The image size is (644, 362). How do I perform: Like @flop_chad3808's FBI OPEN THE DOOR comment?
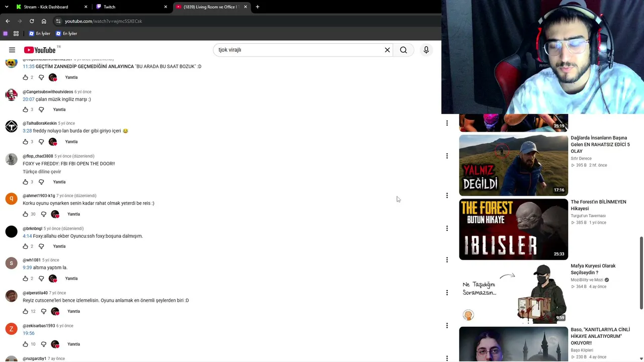pyautogui.click(x=25, y=182)
